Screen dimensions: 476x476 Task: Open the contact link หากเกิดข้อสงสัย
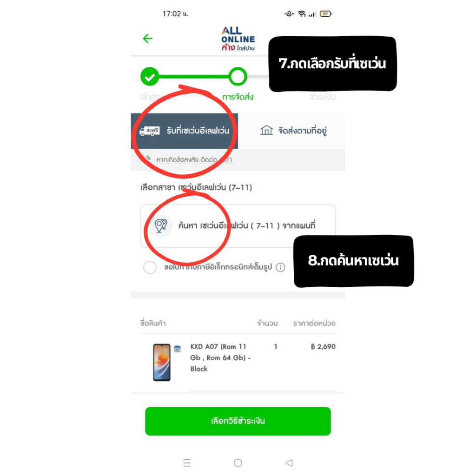(194, 160)
